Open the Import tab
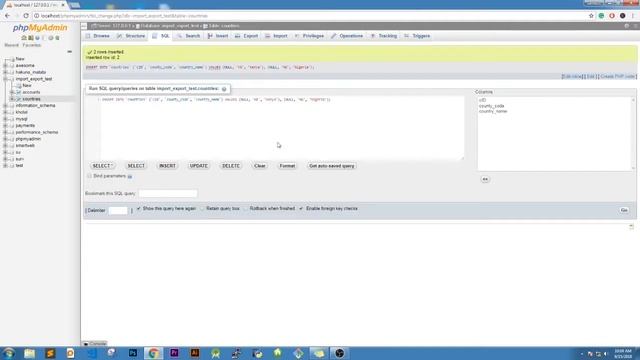Viewport: 640px width, 360px height. [276, 36]
